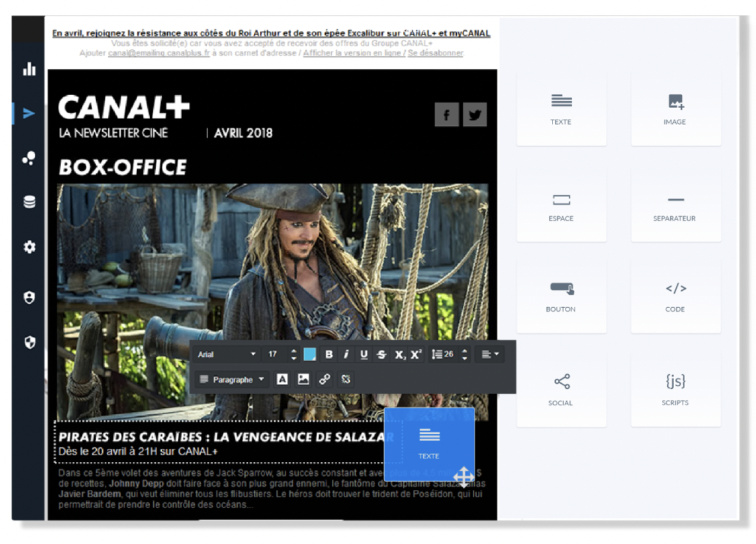Add a TEXTE block from the panel

561,109
